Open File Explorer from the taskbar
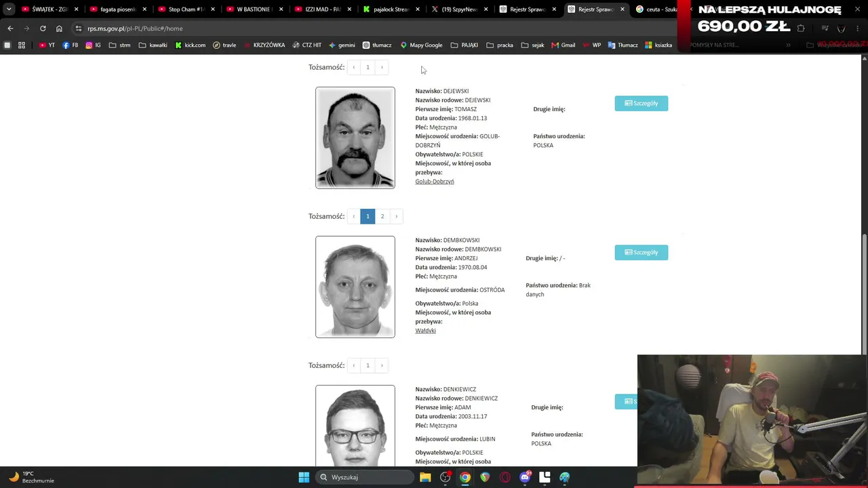This screenshot has height=488, width=868. [x=425, y=477]
